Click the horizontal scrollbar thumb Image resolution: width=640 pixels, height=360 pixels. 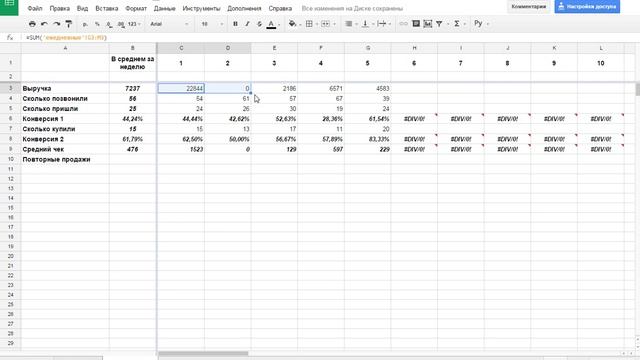coord(203,353)
